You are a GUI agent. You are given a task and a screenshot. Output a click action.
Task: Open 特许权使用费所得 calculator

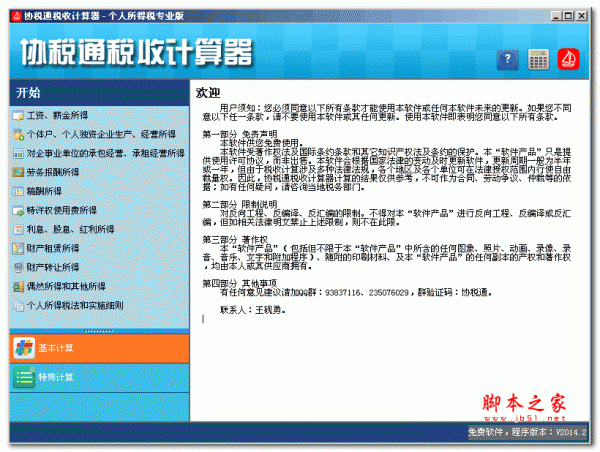[62, 210]
